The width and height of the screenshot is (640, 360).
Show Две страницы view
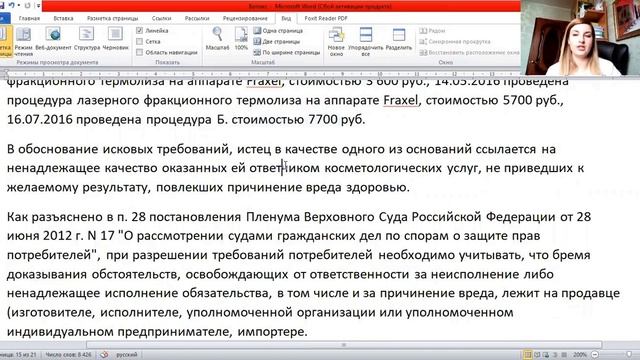click(277, 41)
